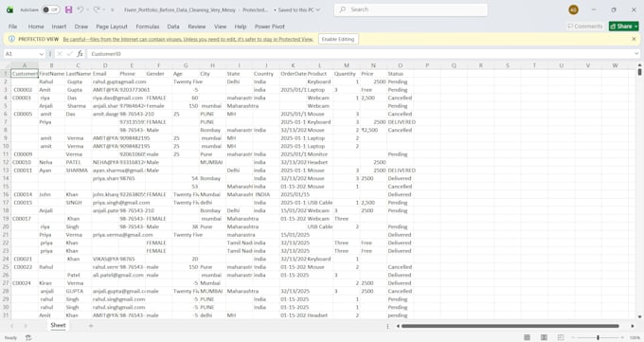Select column A header

coord(25,65)
